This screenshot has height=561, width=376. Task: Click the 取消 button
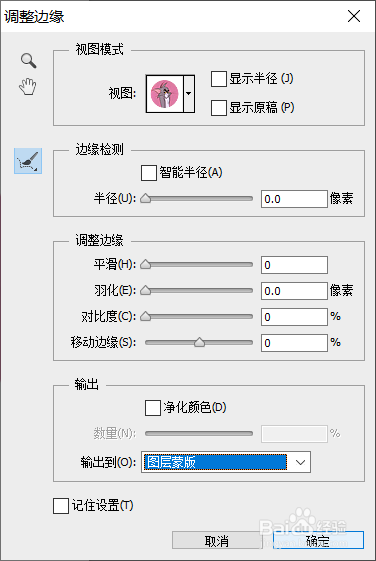point(217,540)
